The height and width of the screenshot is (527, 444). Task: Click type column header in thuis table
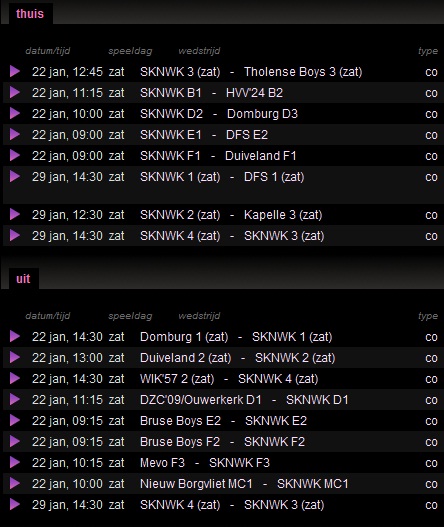(x=428, y=51)
